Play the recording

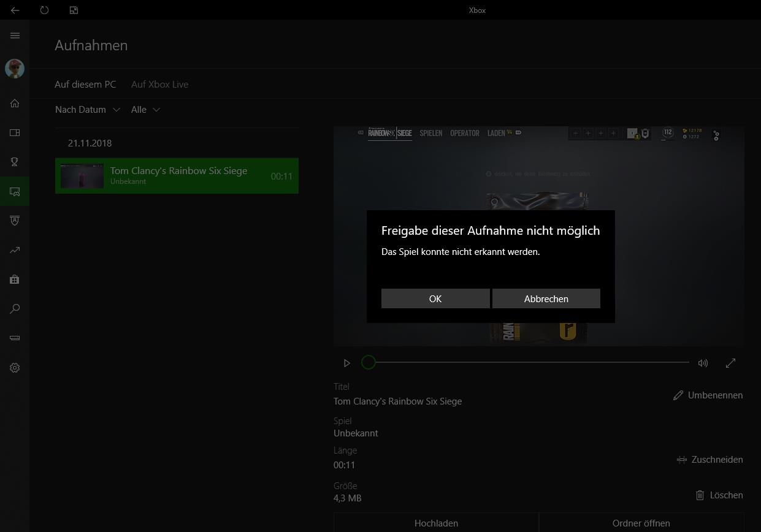(x=347, y=363)
